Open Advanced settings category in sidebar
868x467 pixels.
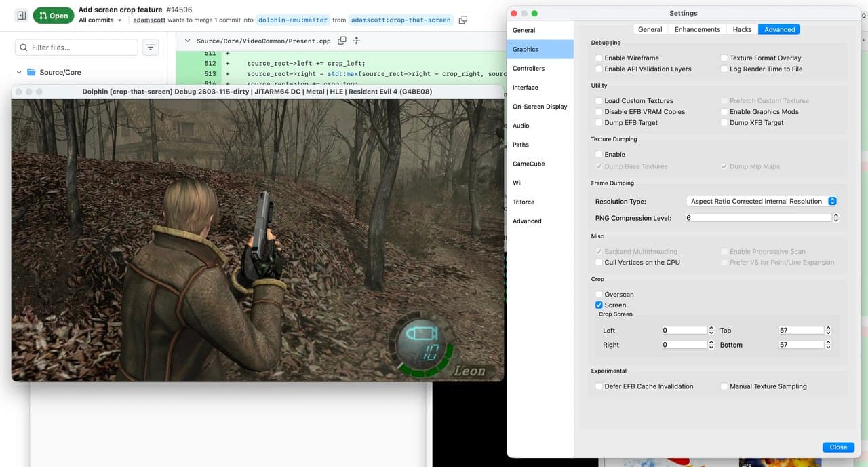[x=540, y=221]
